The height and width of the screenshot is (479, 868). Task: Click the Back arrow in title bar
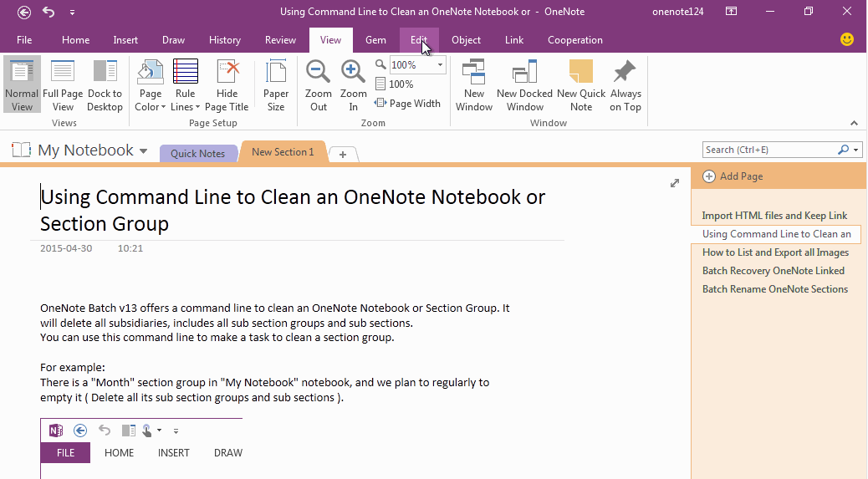(x=23, y=12)
